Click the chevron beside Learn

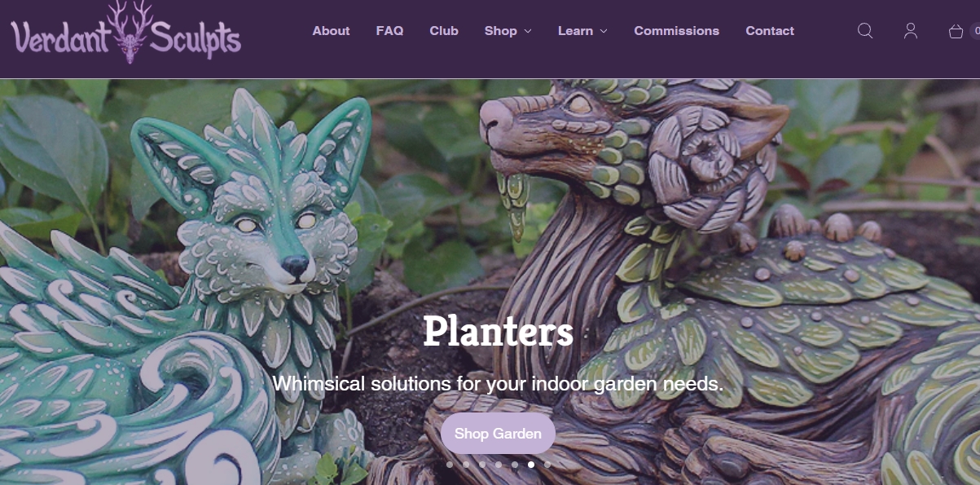pos(604,31)
